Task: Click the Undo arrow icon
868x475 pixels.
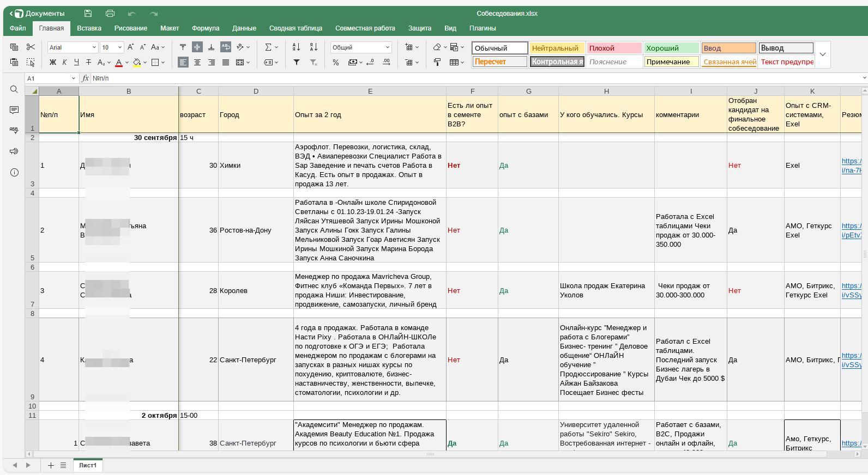Action: (x=131, y=13)
